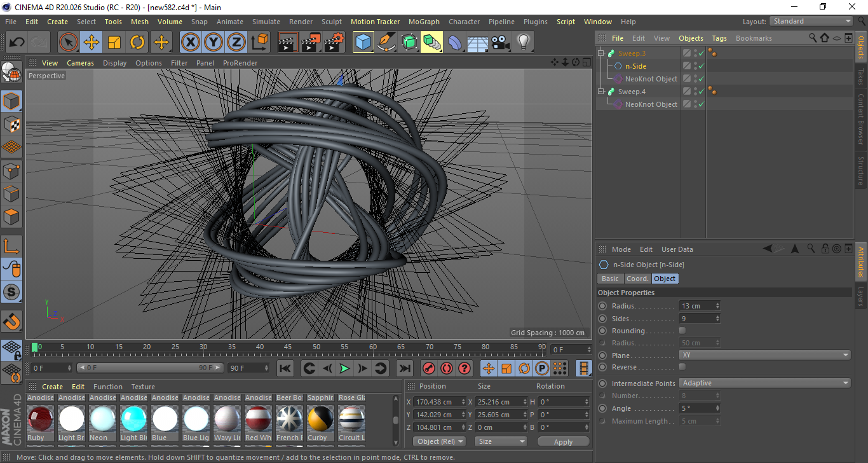Click the timeline frame range slider

coord(151,368)
